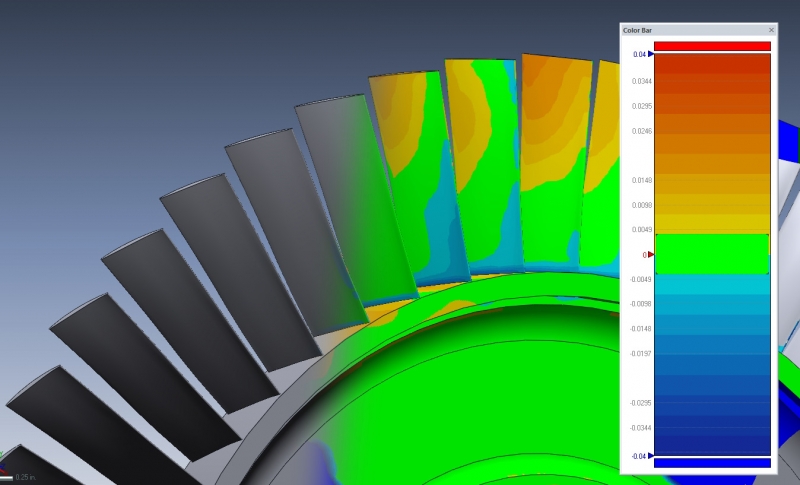Click the yellow band near 0.0049

(712, 227)
